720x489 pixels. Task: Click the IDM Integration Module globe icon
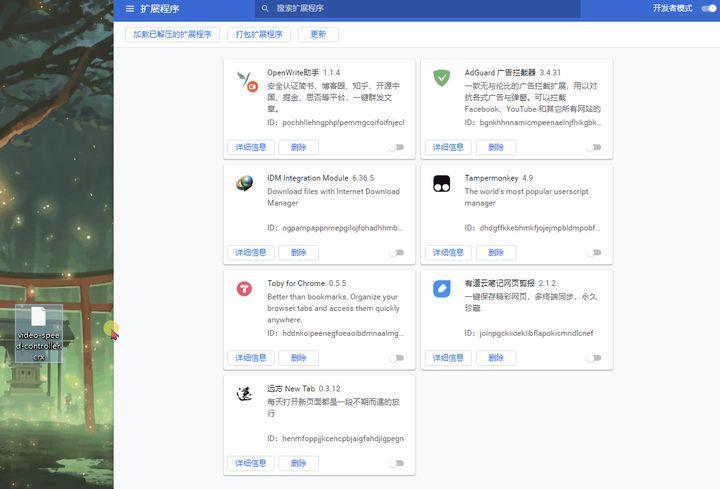pos(244,184)
